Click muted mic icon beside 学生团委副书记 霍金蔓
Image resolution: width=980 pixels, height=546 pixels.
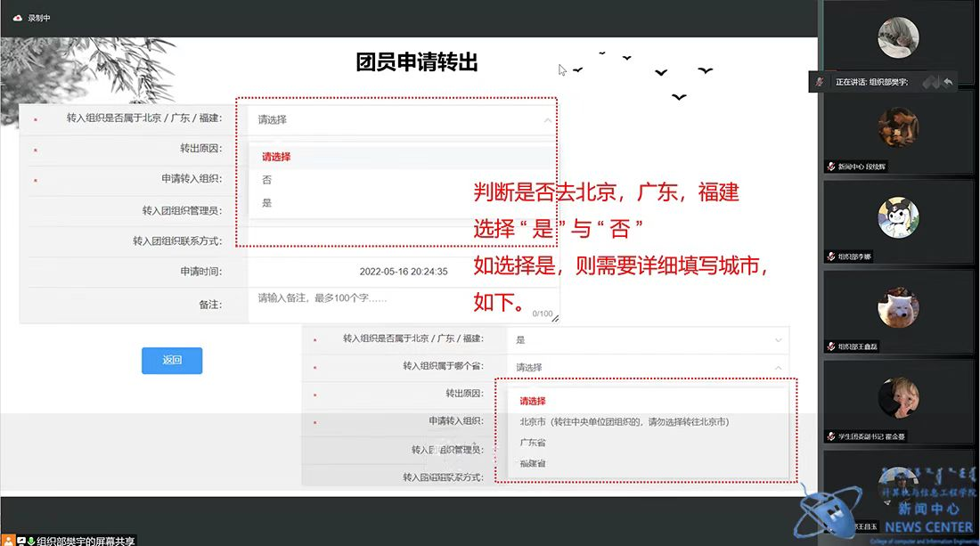[830, 436]
